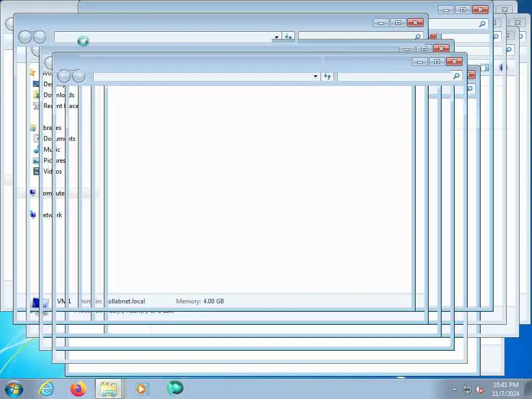Open the network tray icon
This screenshot has width=532, height=399.
[x=467, y=390]
